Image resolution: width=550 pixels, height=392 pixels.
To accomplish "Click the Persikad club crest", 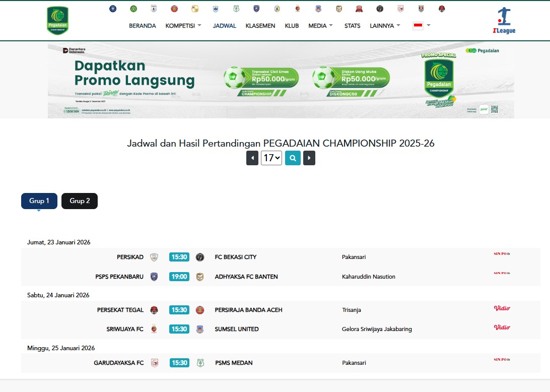I will pyautogui.click(x=154, y=257).
